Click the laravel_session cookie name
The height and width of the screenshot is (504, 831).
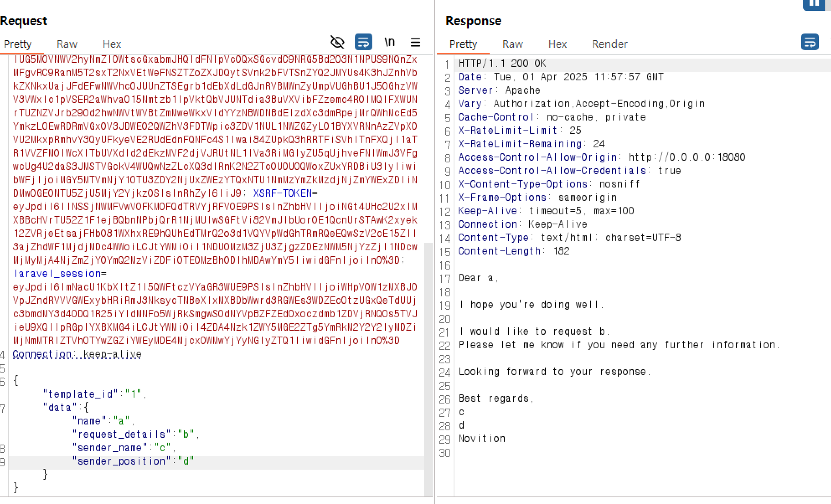[57, 273]
